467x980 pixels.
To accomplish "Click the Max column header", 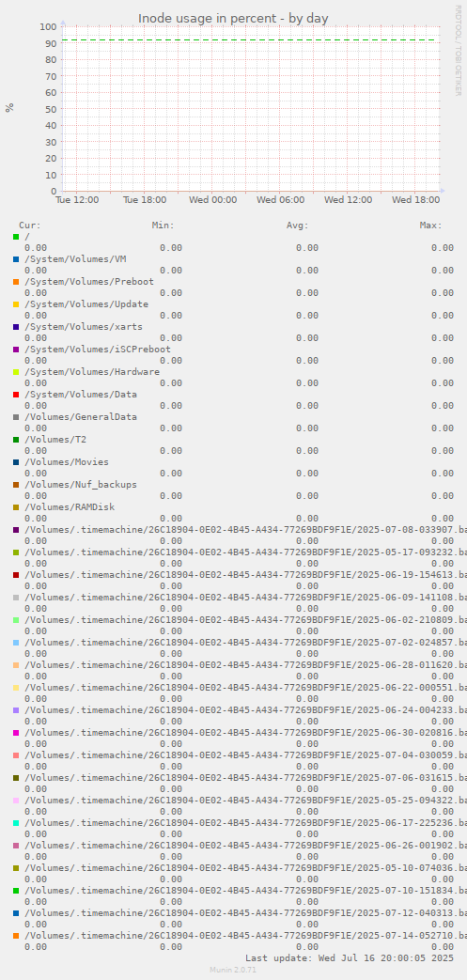I will tap(430, 226).
